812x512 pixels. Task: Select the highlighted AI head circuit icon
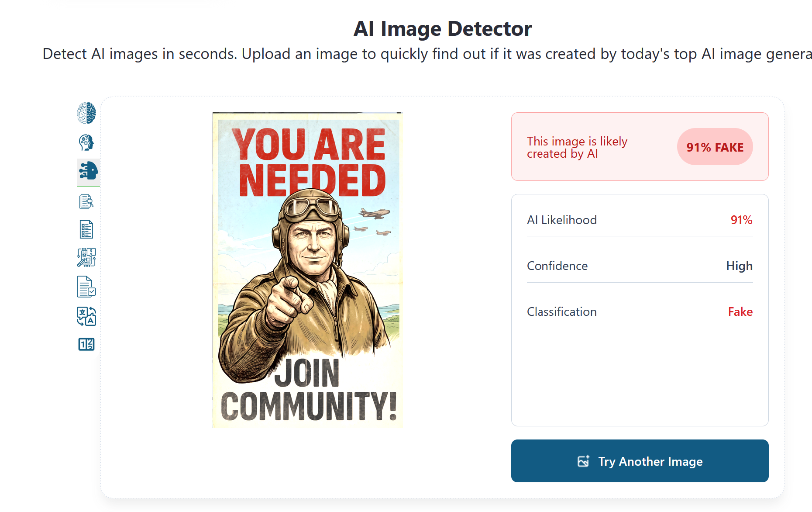tap(89, 171)
